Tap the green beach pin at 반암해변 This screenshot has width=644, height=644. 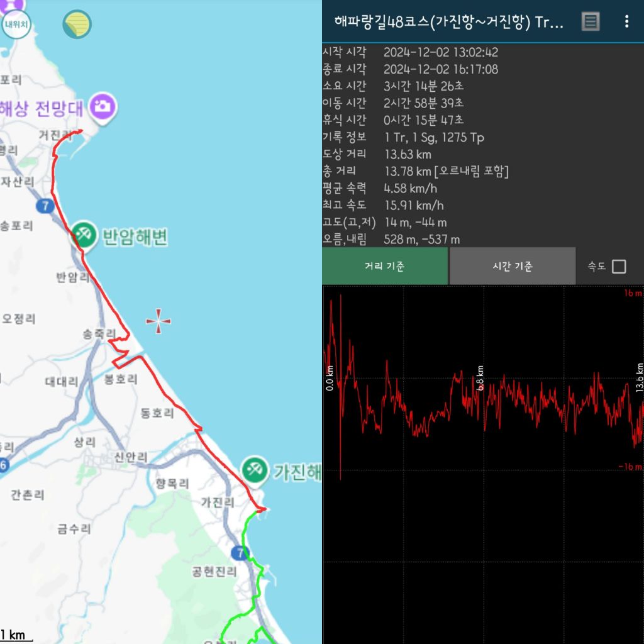(84, 236)
